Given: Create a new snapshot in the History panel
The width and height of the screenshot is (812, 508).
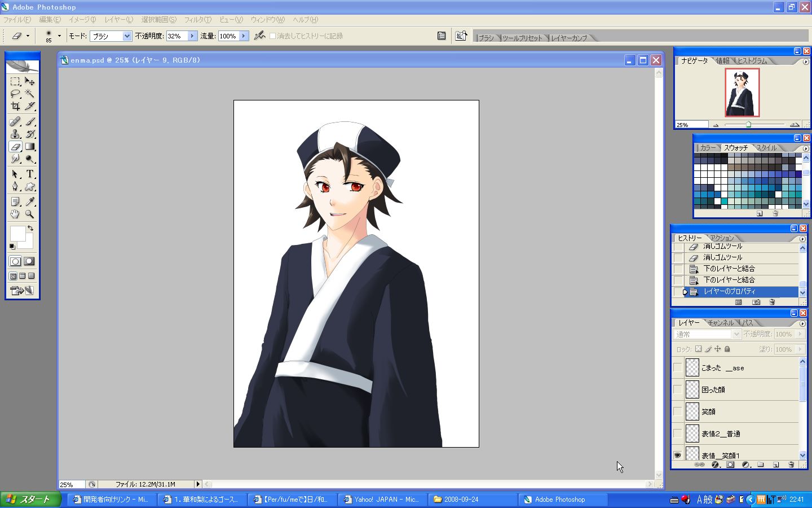Looking at the screenshot, I should (756, 302).
